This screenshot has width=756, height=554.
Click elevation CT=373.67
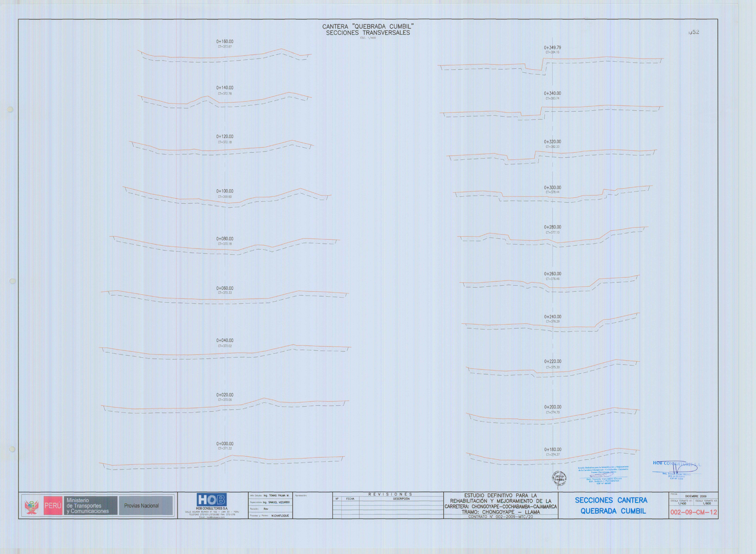(x=225, y=47)
